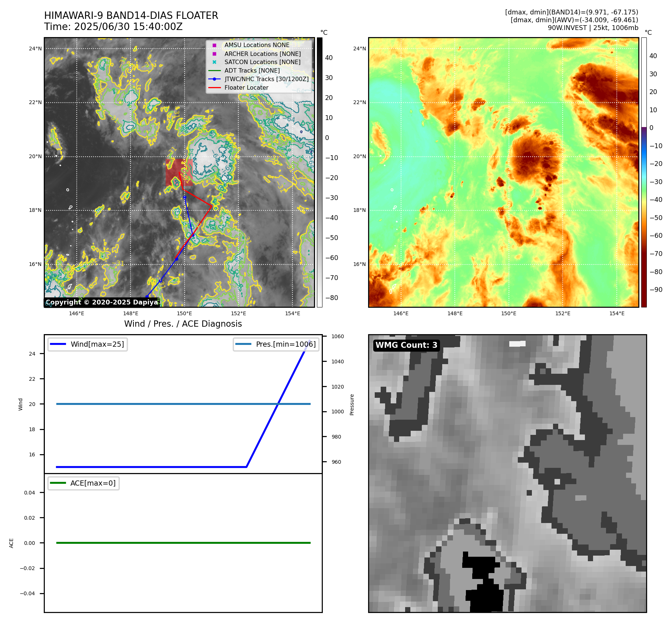Click the '154°E' longitude label on right map

tap(617, 313)
